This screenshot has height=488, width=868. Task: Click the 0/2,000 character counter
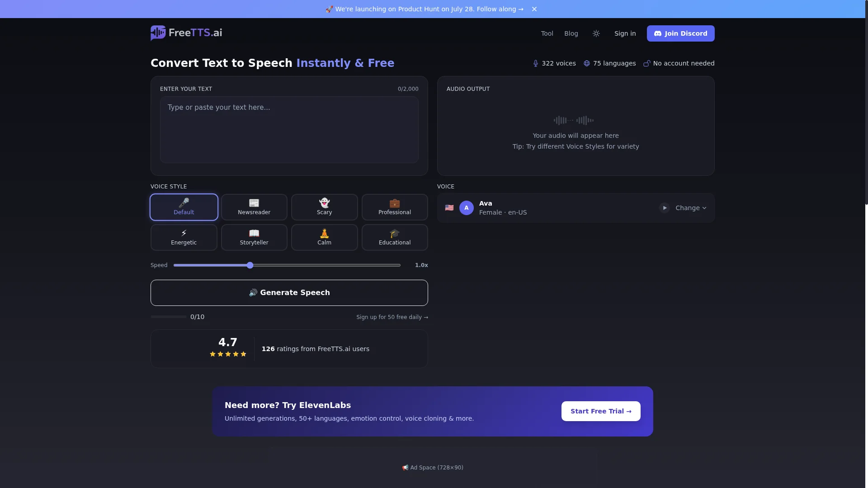[408, 89]
